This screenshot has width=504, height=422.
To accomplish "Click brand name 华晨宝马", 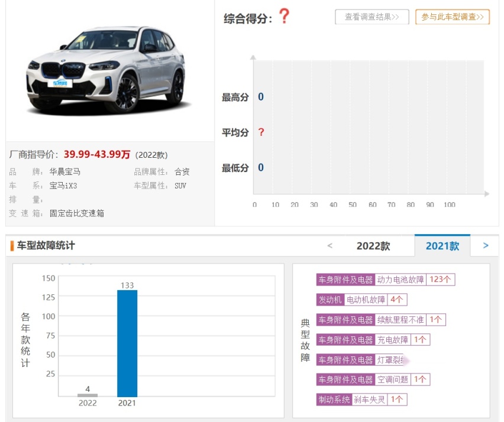I will coord(65,172).
